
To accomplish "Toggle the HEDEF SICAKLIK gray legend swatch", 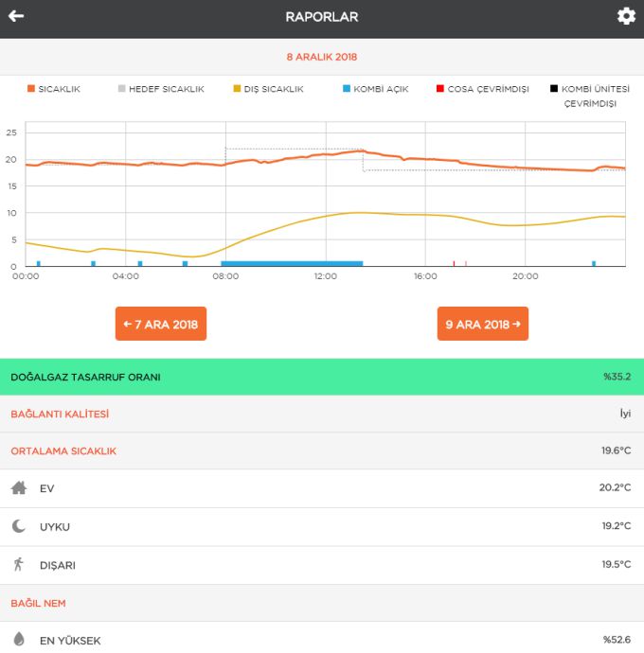I will pyautogui.click(x=121, y=88).
